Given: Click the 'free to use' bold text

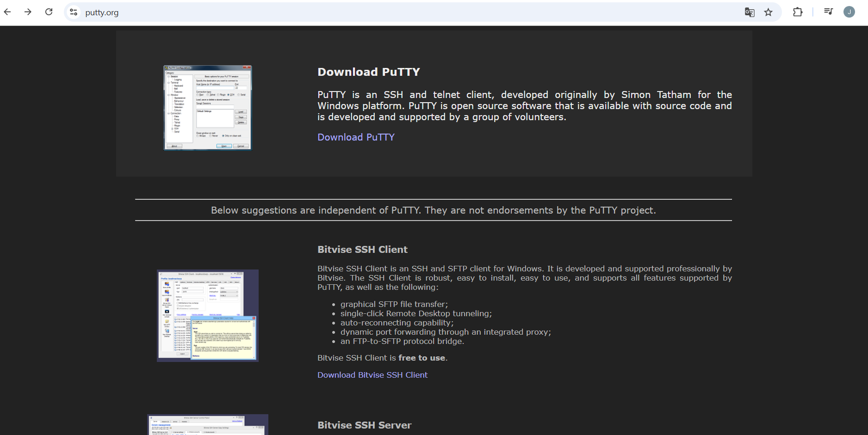Looking at the screenshot, I should 422,358.
